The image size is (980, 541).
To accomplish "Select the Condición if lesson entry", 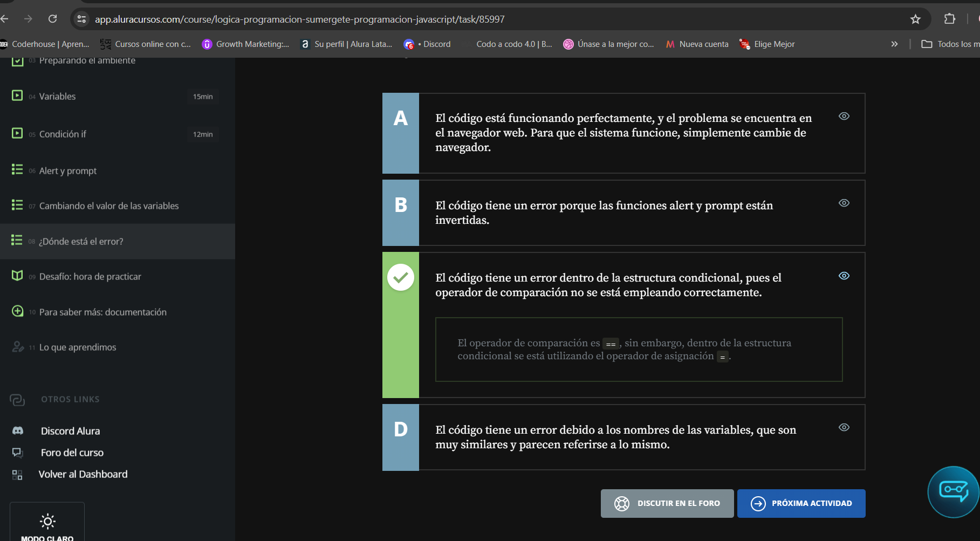I will [63, 134].
